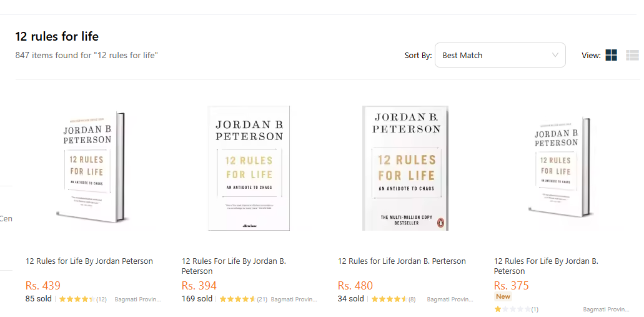Click "12 Rules for Life By Jordan Peterson" title
The image size is (644, 317).
coord(89,261)
